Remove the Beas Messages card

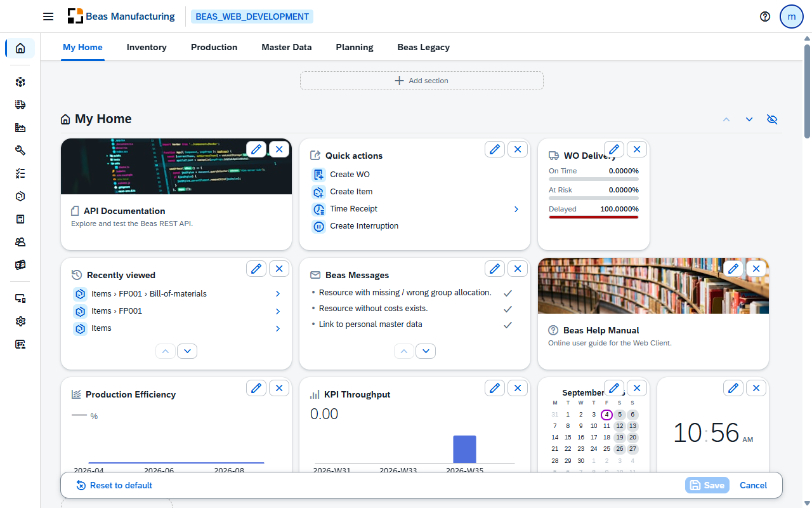tap(518, 269)
